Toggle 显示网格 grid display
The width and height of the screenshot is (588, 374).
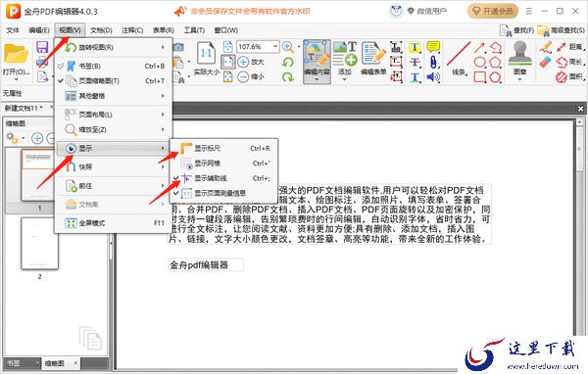click(224, 164)
